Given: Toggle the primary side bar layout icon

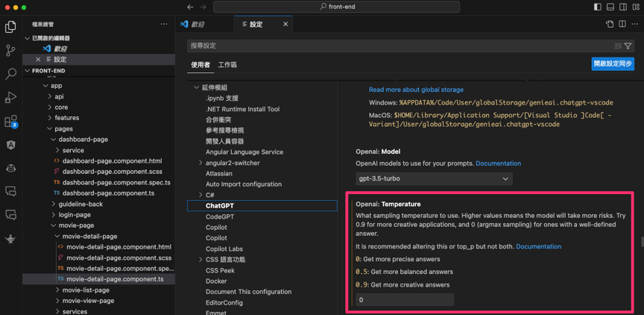Looking at the screenshot, I should click(x=598, y=7).
